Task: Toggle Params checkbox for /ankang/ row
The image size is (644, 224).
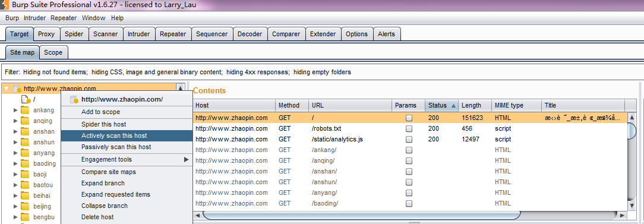Action: pyautogui.click(x=409, y=150)
